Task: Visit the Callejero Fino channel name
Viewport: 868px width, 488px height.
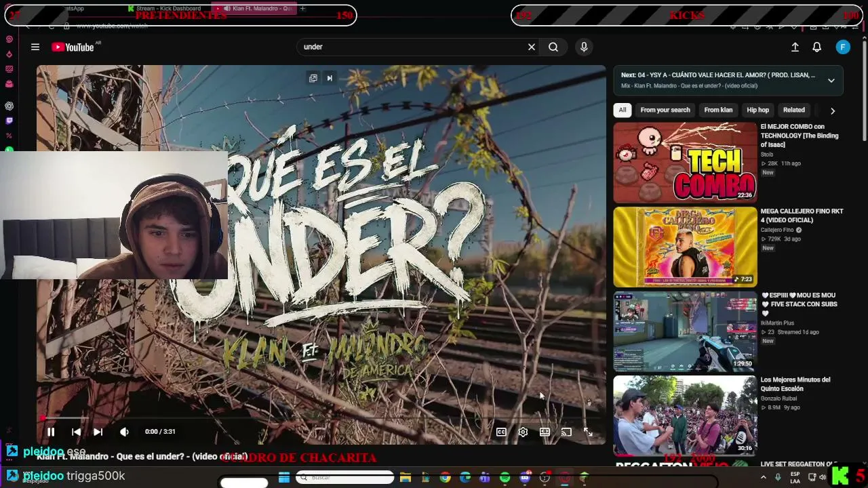Action: 777,230
